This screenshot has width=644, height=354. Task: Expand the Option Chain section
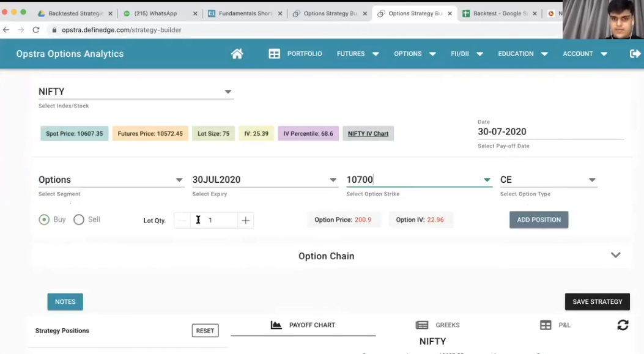[x=615, y=256]
